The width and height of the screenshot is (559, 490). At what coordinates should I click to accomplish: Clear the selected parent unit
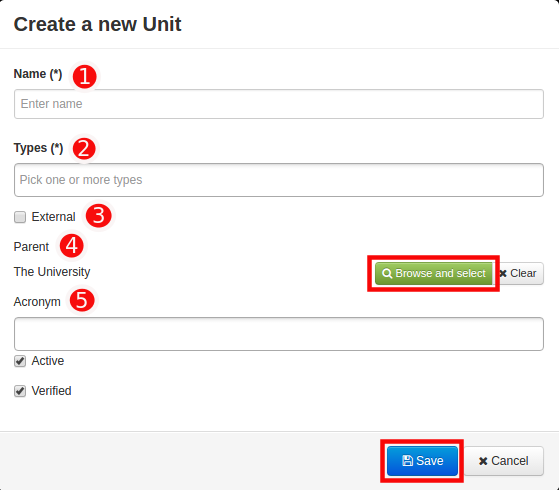pyautogui.click(x=518, y=274)
